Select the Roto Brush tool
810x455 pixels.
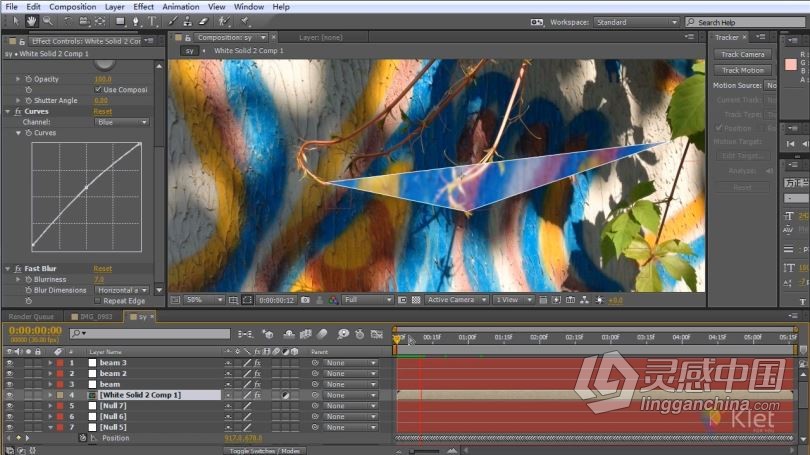click(223, 21)
